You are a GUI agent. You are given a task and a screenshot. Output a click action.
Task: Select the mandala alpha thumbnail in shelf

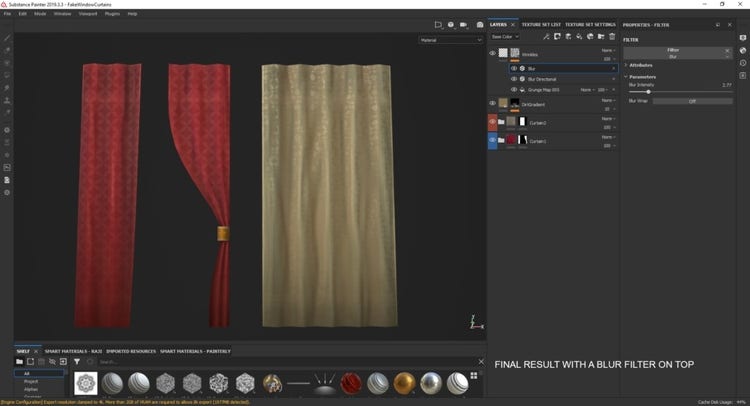pyautogui.click(x=86, y=384)
